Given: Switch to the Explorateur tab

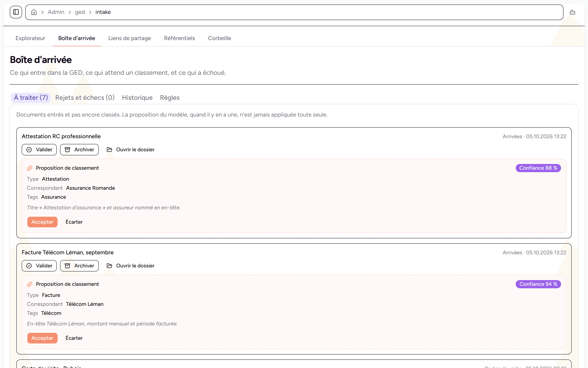Looking at the screenshot, I should [30, 38].
